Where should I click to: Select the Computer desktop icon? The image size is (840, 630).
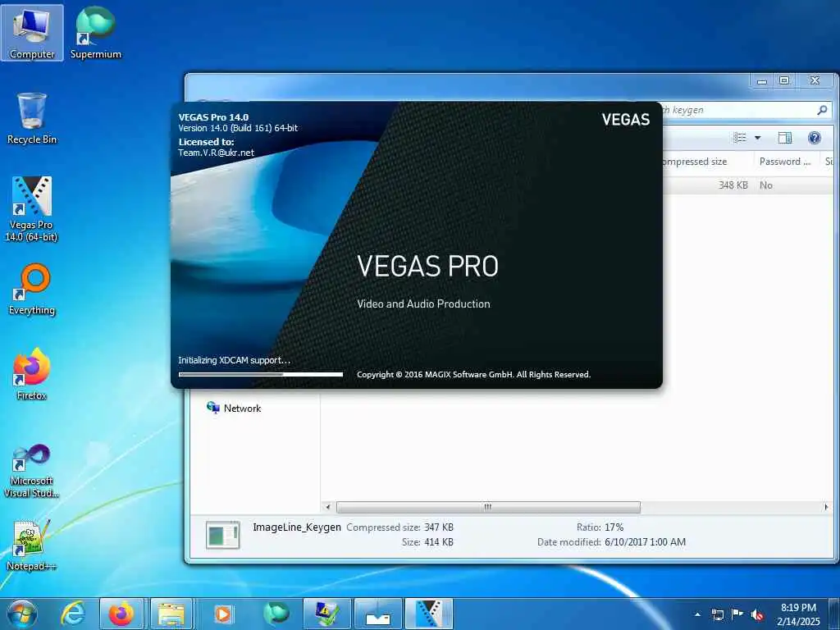coord(32,33)
